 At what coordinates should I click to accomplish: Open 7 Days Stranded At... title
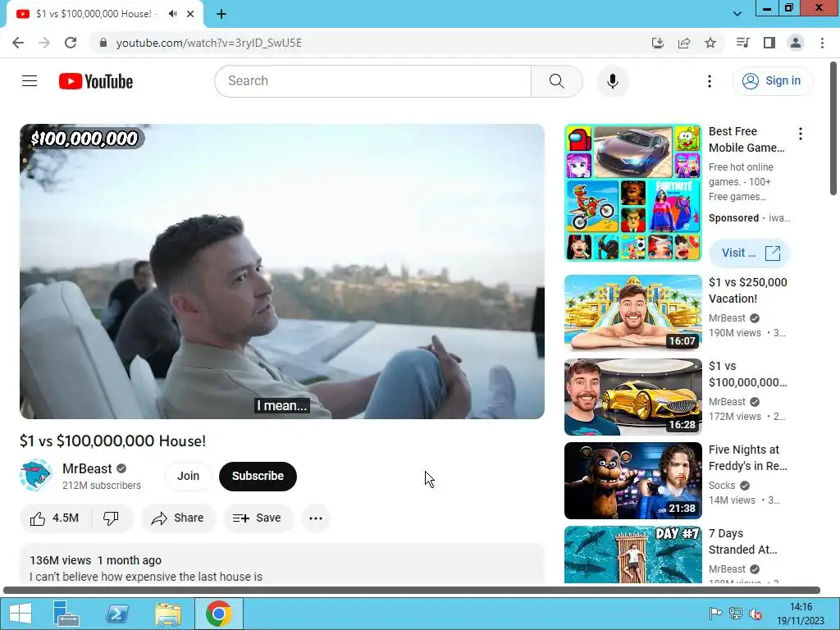(743, 541)
